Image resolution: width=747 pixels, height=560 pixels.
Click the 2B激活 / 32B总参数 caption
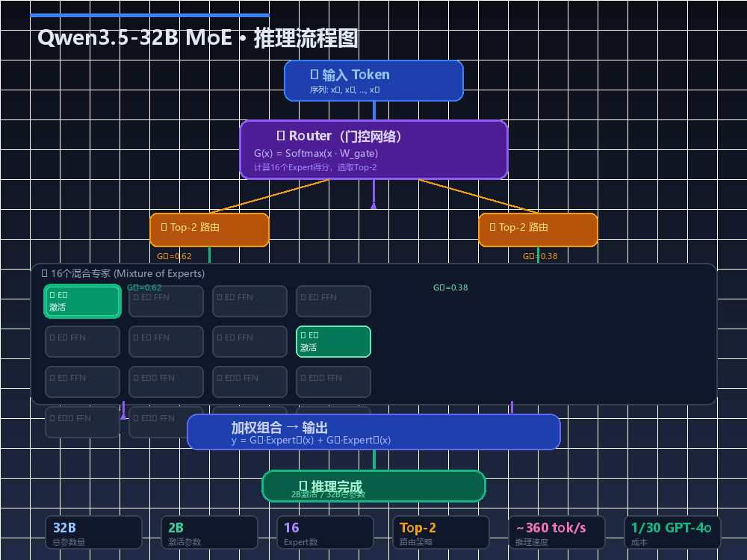point(328,494)
